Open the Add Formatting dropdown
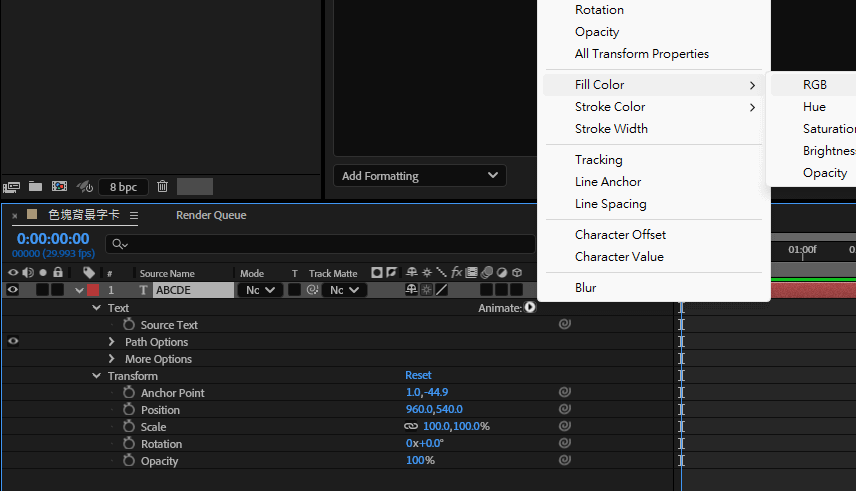This screenshot has width=856, height=491. click(x=420, y=176)
